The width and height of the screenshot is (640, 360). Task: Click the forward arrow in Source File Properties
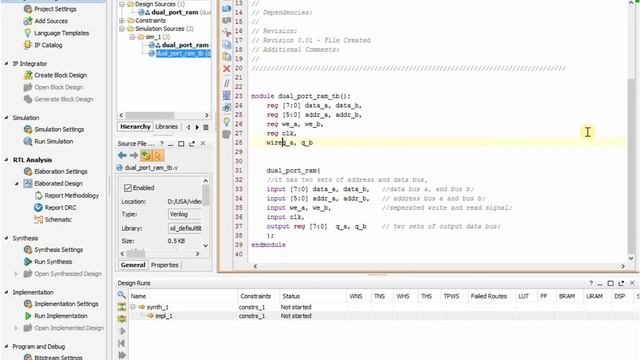[133, 155]
